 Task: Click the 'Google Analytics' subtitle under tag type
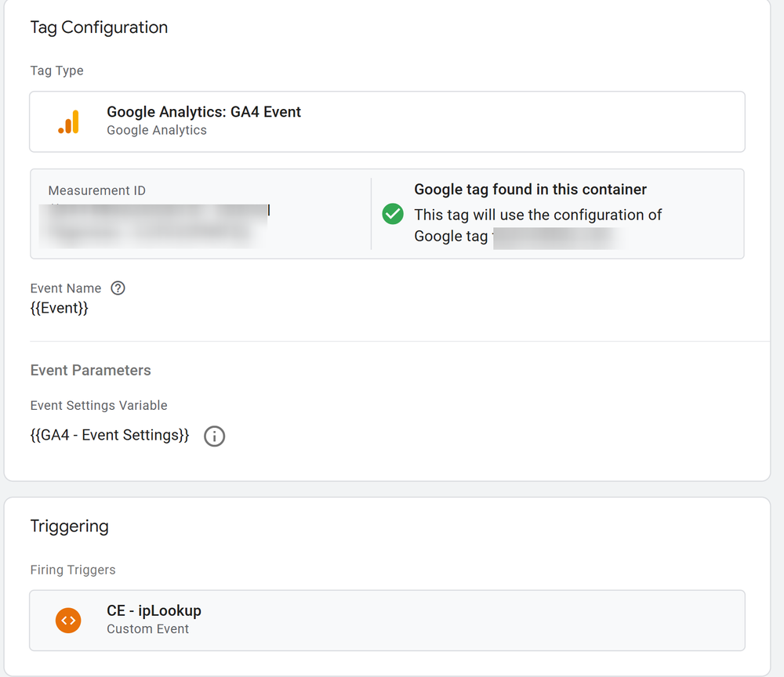(157, 130)
